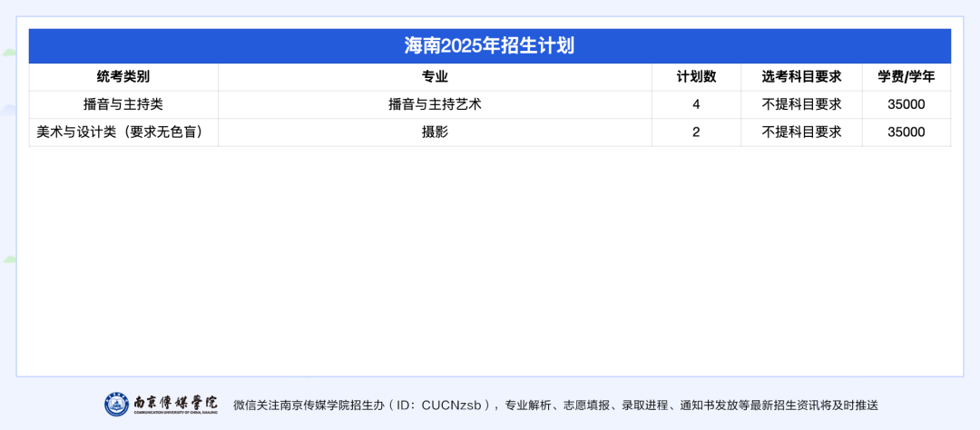Image resolution: width=980 pixels, height=430 pixels.
Task: Select the 播音与主持类 category cell
Action: (123, 104)
